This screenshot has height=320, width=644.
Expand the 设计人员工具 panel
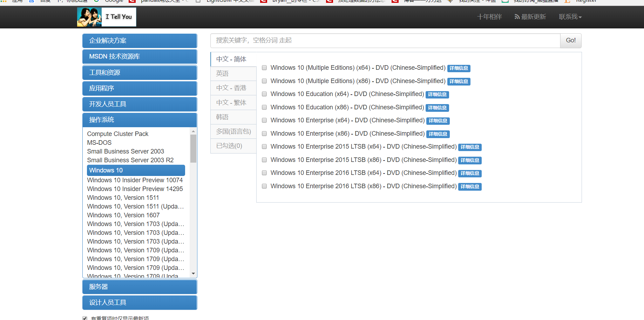[x=140, y=302]
